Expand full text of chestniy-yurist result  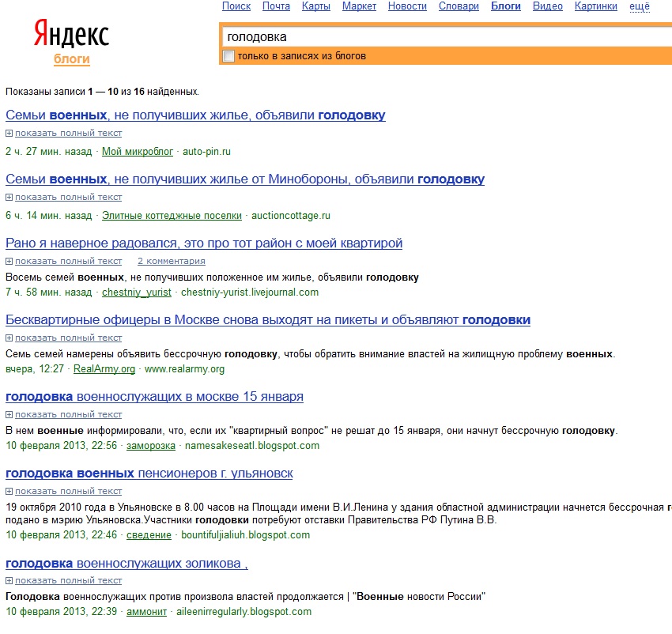68,261
